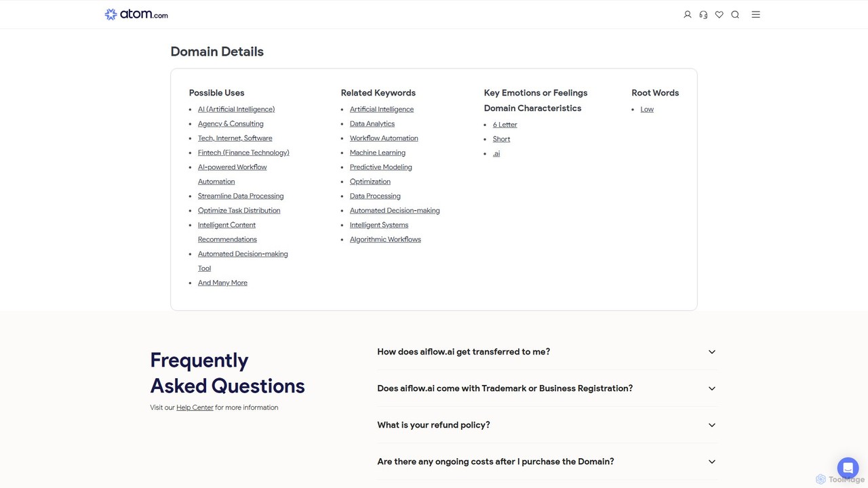Open the user account icon
868x488 pixels.
[687, 14]
